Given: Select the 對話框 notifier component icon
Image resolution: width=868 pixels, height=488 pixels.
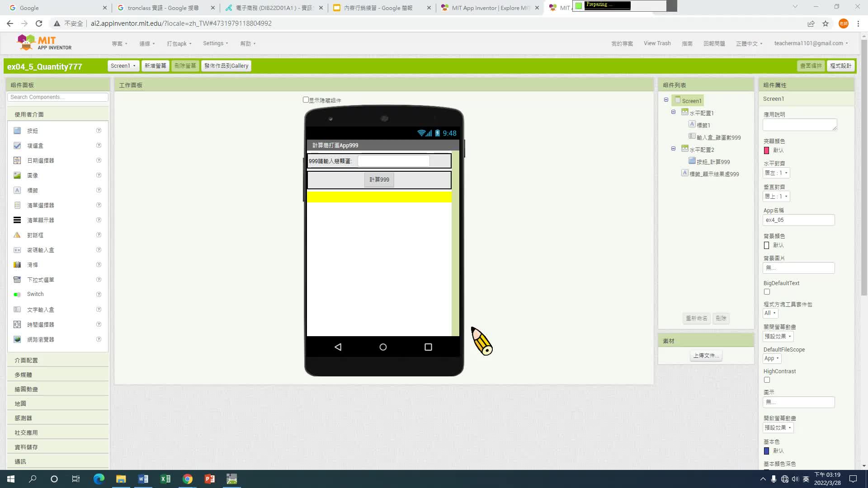Looking at the screenshot, I should (x=17, y=235).
